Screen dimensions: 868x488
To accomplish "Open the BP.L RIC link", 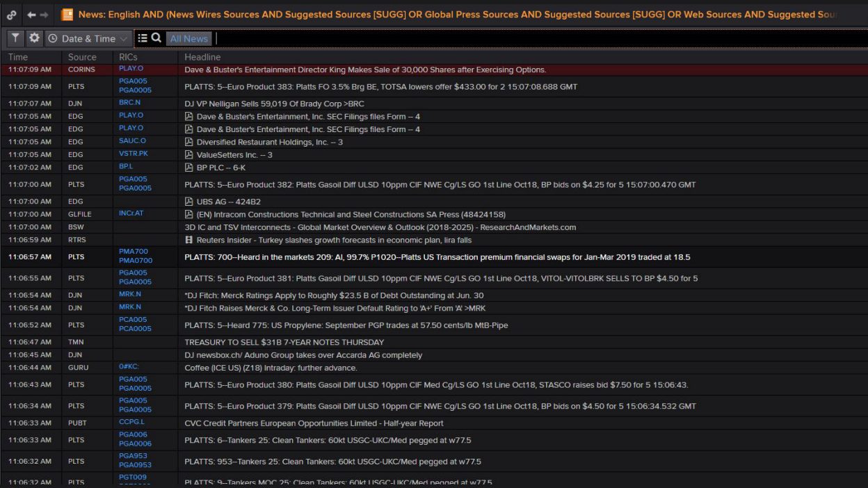I will point(125,167).
